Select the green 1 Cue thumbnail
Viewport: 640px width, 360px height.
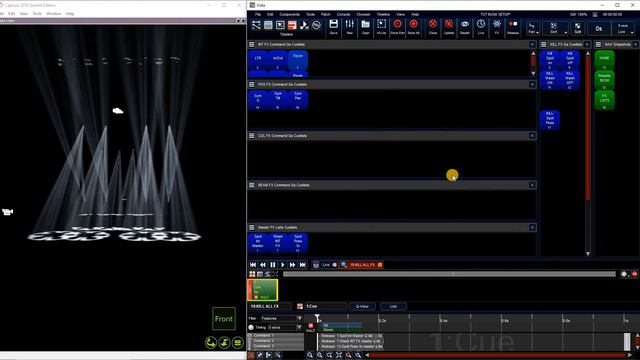tap(263, 290)
